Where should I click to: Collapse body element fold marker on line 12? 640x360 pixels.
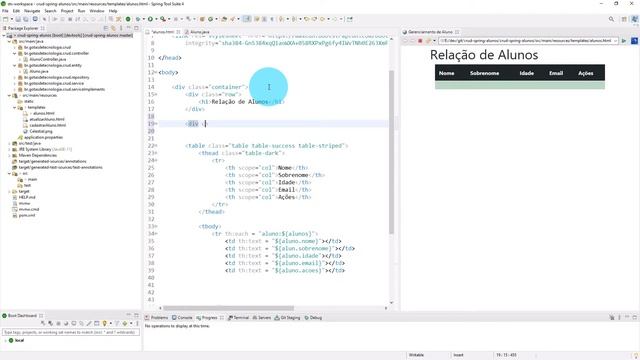tap(156, 72)
